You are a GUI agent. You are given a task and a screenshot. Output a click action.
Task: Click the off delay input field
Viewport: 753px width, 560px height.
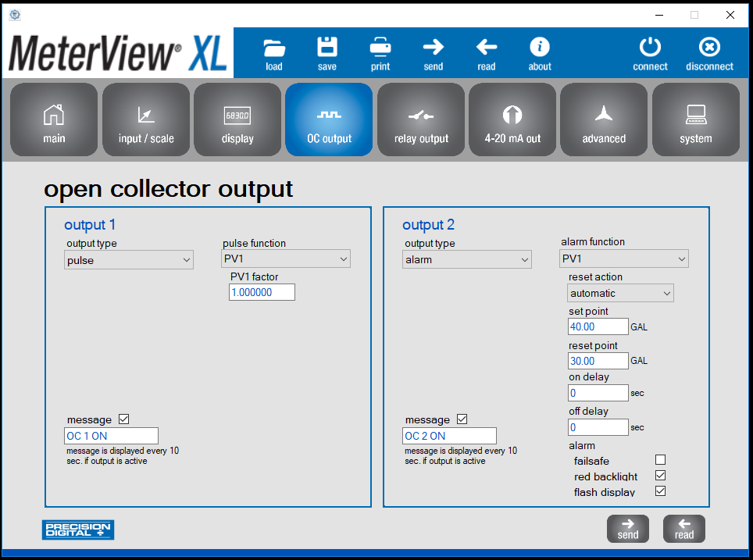[x=598, y=427]
